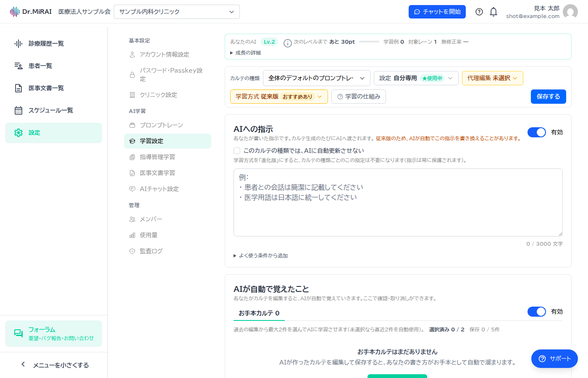
Task: Toggle the AIへの指示 有効 switch
Action: pos(537,132)
